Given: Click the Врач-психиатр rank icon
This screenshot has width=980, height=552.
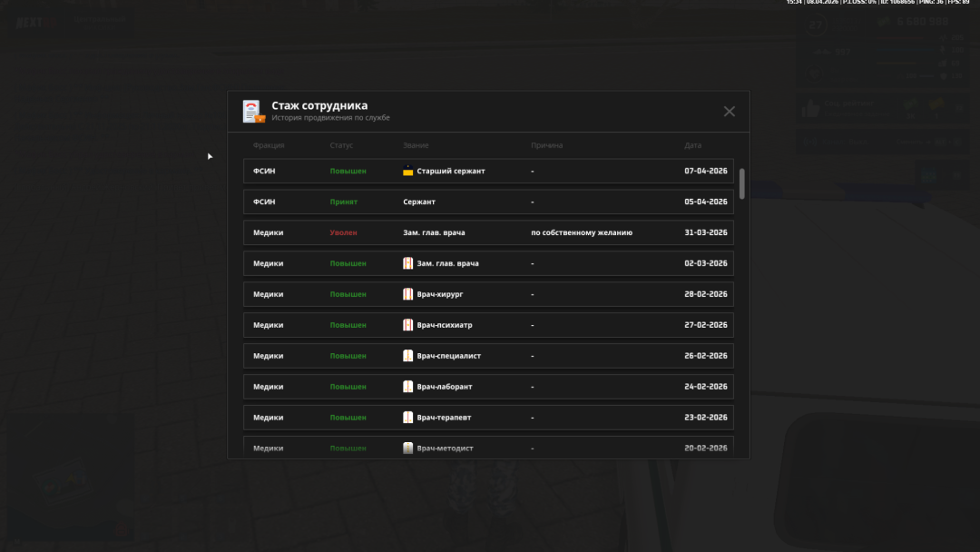Looking at the screenshot, I should [408, 325].
